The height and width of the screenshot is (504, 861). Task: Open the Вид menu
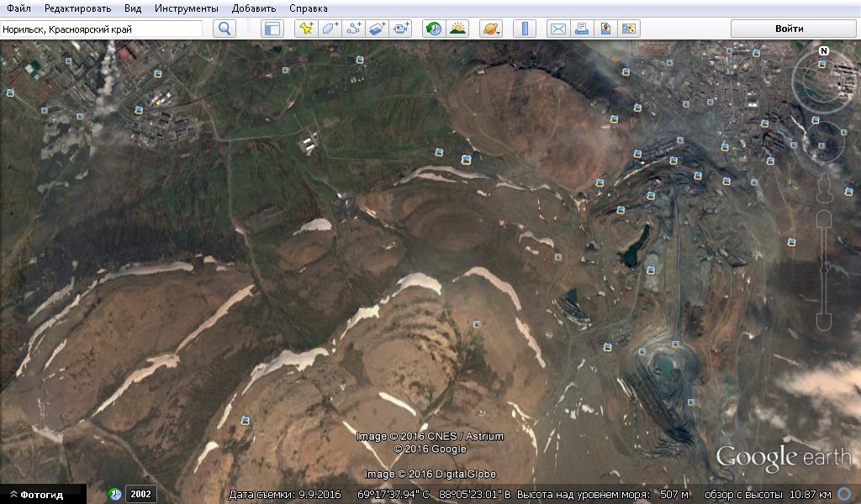(132, 8)
